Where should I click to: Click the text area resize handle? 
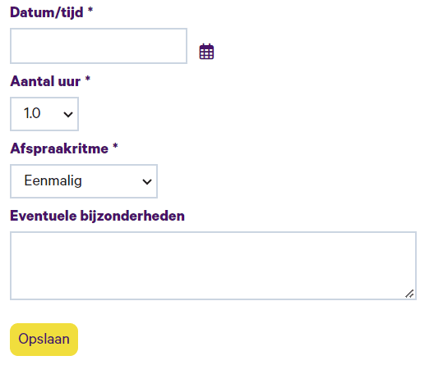coord(410,294)
